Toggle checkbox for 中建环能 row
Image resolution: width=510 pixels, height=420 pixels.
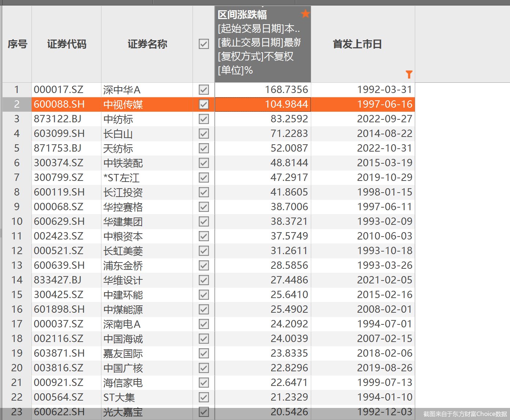click(x=204, y=295)
